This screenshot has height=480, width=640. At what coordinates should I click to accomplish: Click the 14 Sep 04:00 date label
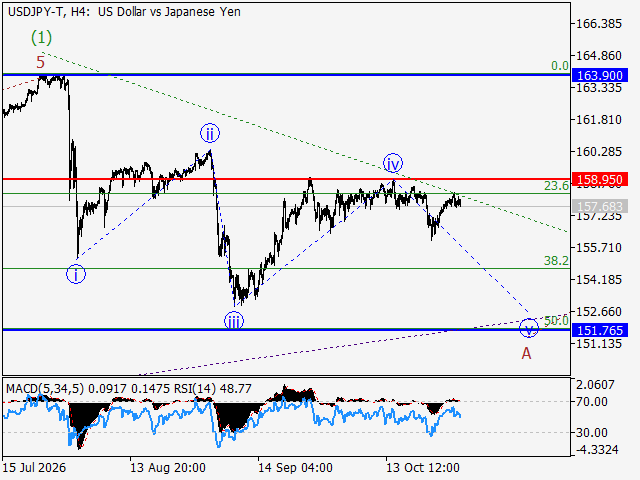[296, 467]
